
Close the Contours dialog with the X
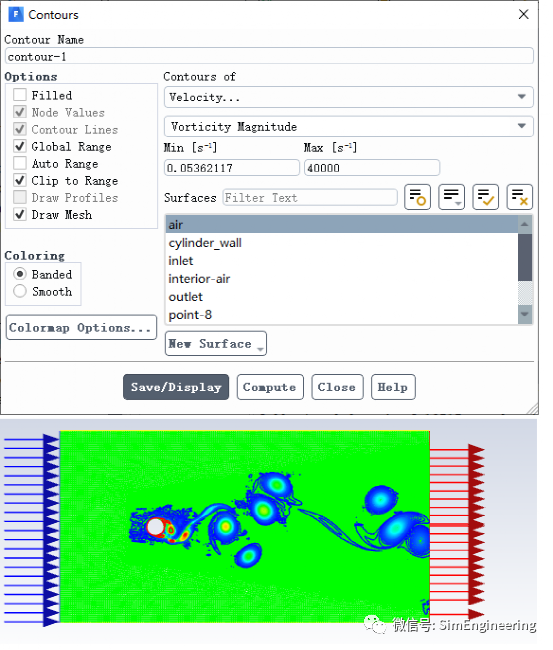coord(524,15)
